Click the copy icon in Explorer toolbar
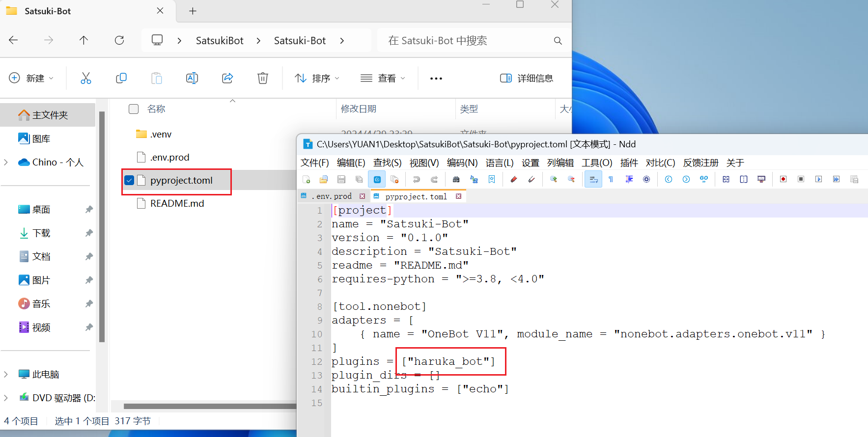The height and width of the screenshot is (437, 868). [121, 78]
